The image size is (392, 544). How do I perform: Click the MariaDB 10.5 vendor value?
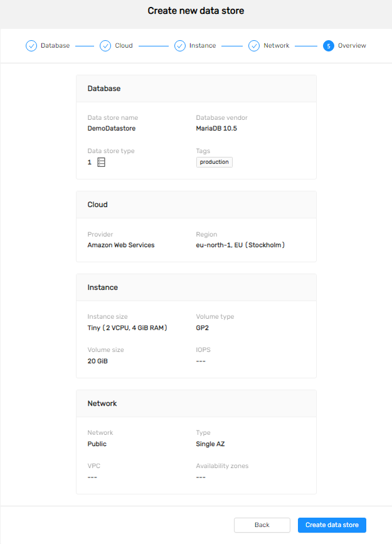(216, 129)
